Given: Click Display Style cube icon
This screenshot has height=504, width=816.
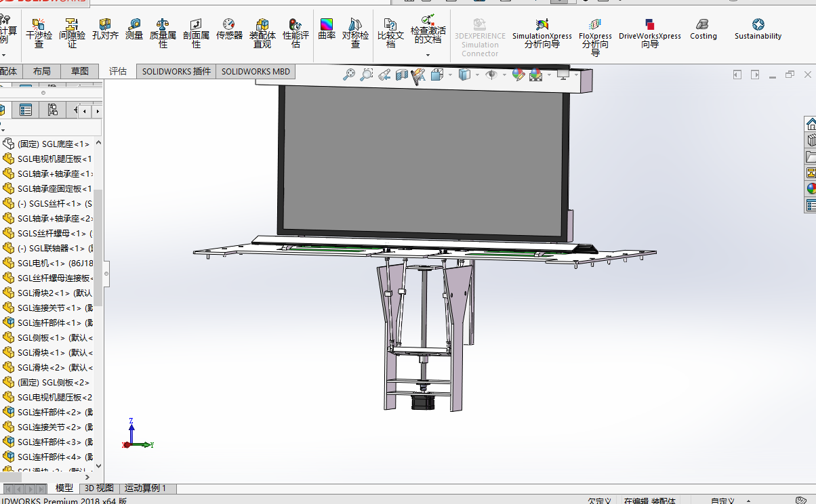Looking at the screenshot, I should (x=464, y=75).
